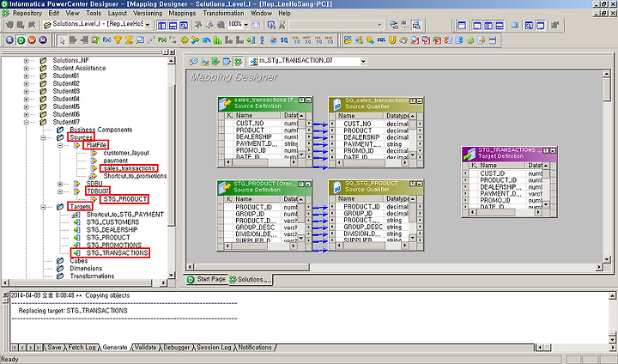Switch to the Notifications output tab

pos(255,348)
